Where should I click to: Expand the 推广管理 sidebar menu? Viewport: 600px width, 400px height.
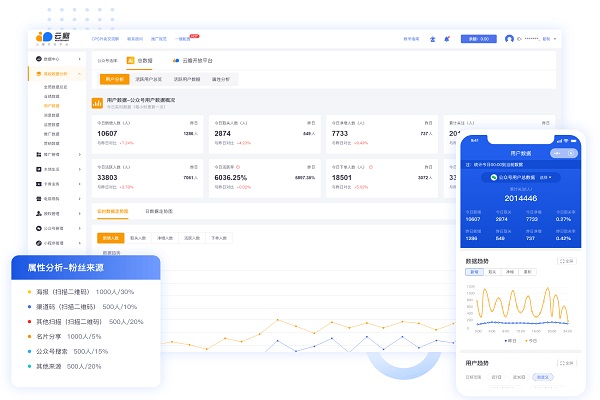(79, 155)
